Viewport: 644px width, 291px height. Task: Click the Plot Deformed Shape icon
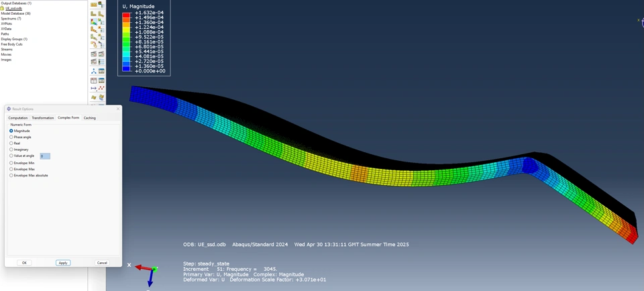(x=101, y=14)
